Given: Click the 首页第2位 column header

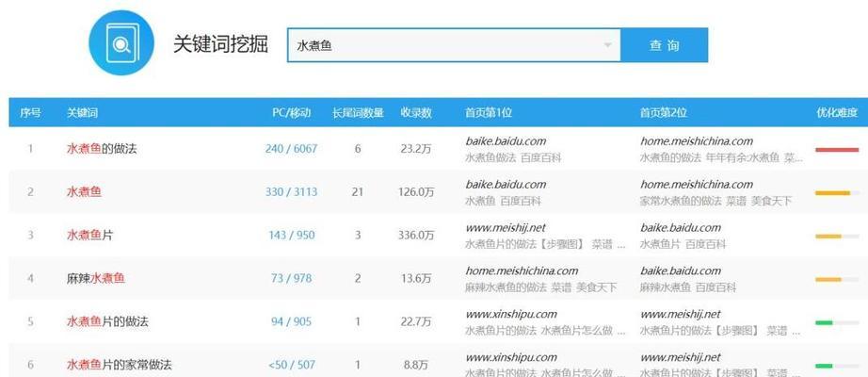Looking at the screenshot, I should (x=663, y=112).
